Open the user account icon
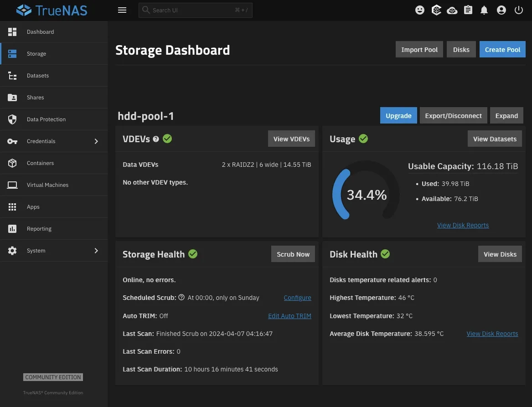This screenshot has width=532, height=407. pos(501,10)
